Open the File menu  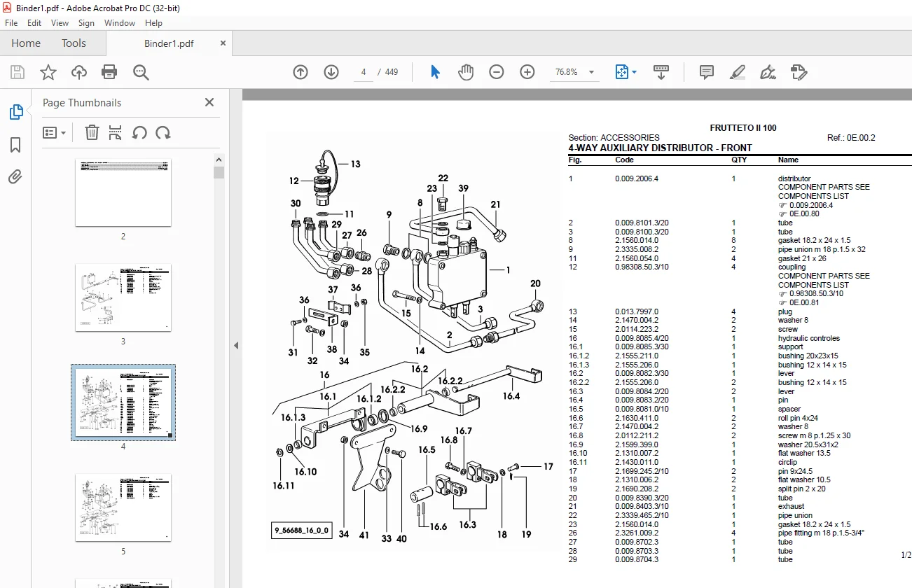(11, 23)
